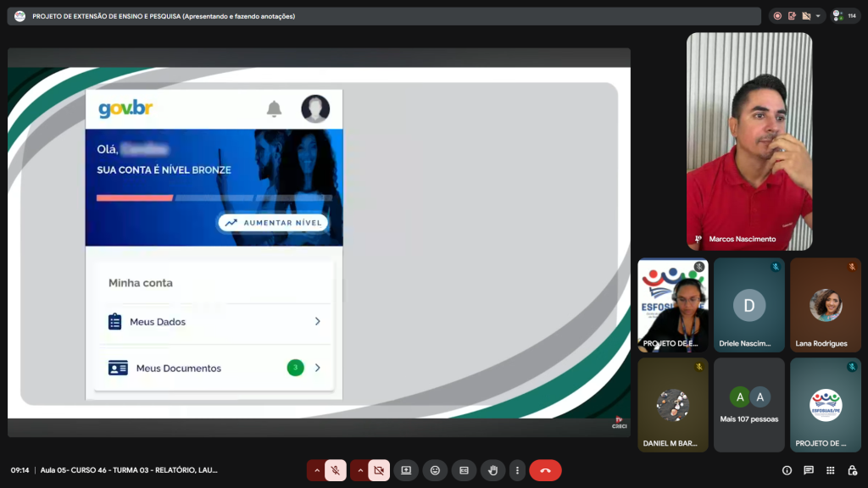Unmute the microphone
Image resolution: width=868 pixels, height=488 pixels.
click(x=336, y=470)
